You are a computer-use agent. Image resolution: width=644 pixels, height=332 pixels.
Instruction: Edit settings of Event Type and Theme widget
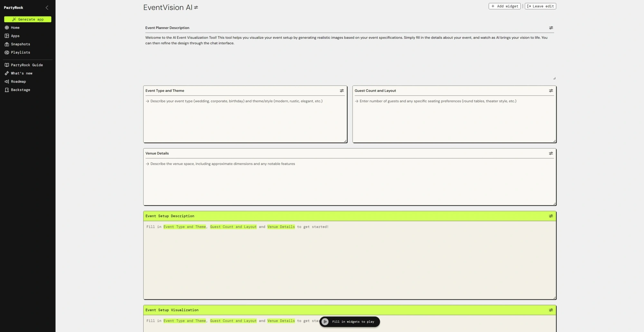tap(342, 91)
